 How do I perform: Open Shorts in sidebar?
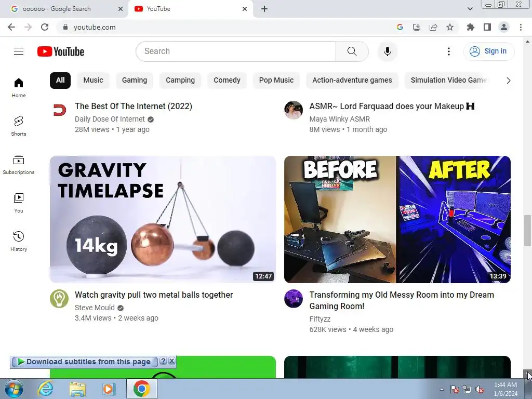pos(19,126)
